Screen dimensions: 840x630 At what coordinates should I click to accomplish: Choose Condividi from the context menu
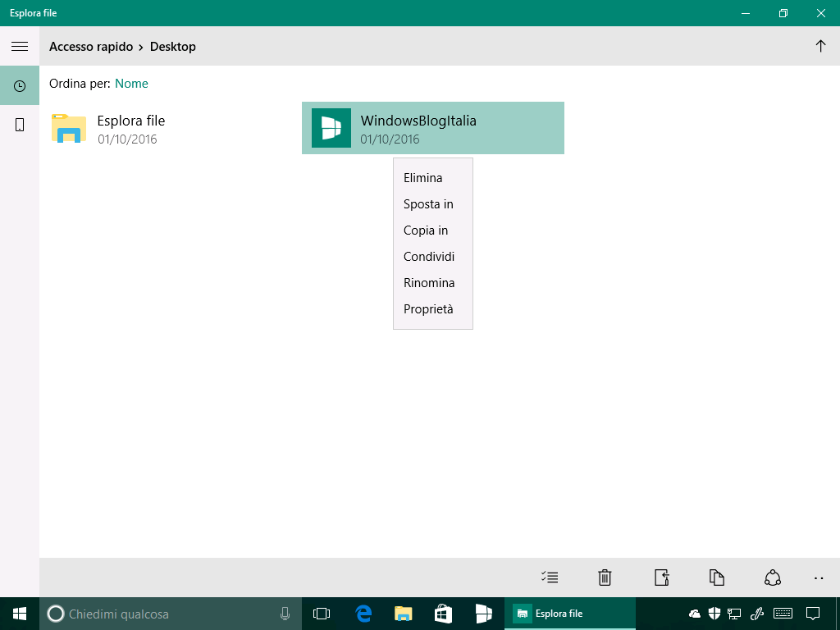(x=433, y=257)
